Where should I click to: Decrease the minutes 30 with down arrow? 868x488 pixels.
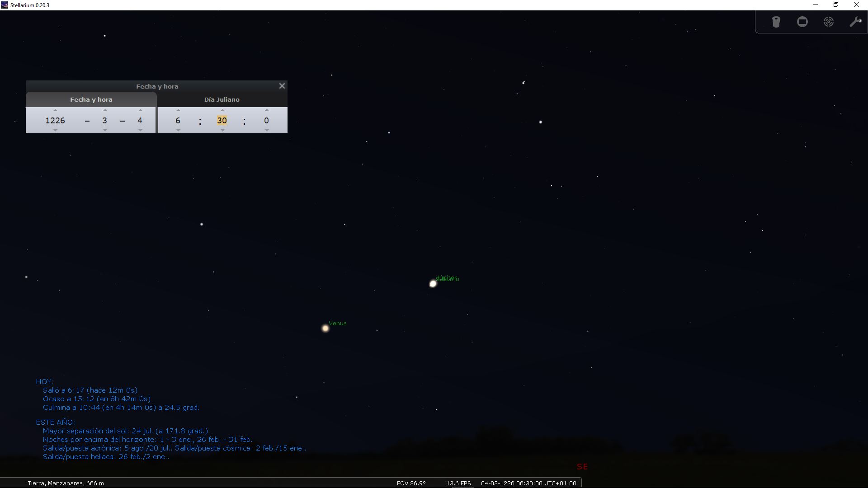[x=222, y=130]
